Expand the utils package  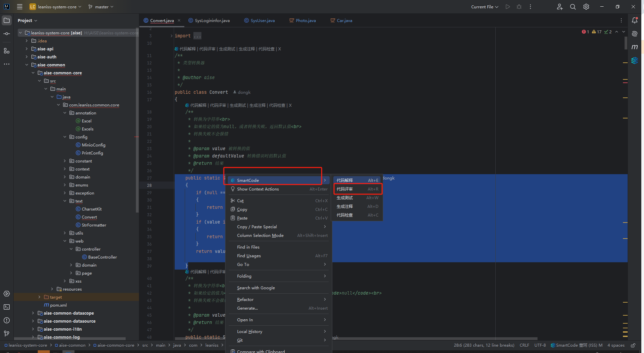tap(65, 233)
